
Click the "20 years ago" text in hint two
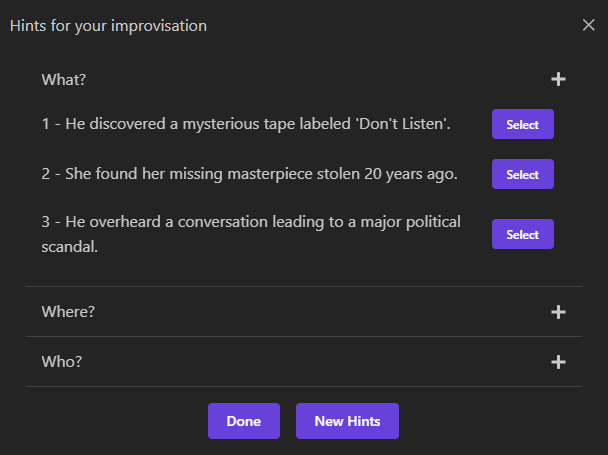pos(410,174)
